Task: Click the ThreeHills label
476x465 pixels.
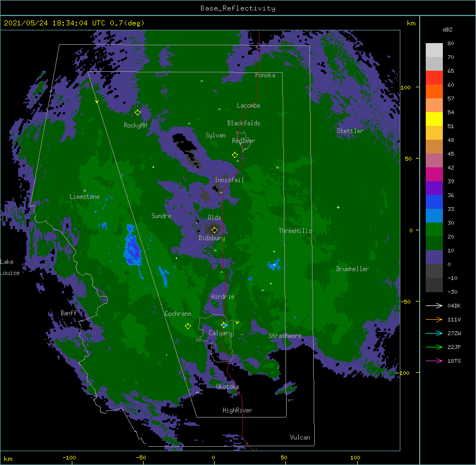Action: (x=295, y=231)
